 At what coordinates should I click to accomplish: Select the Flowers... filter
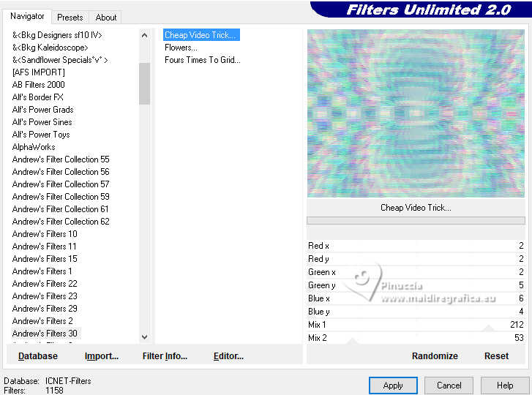181,48
